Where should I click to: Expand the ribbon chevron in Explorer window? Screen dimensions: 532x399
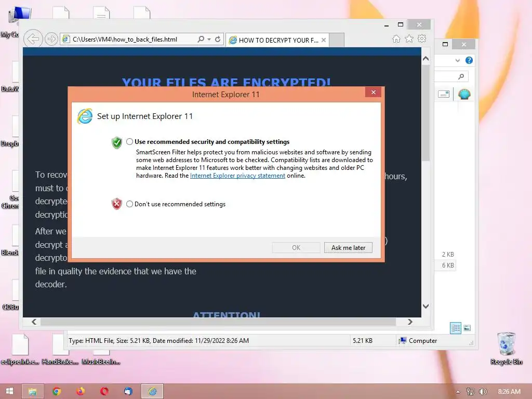tap(457, 60)
